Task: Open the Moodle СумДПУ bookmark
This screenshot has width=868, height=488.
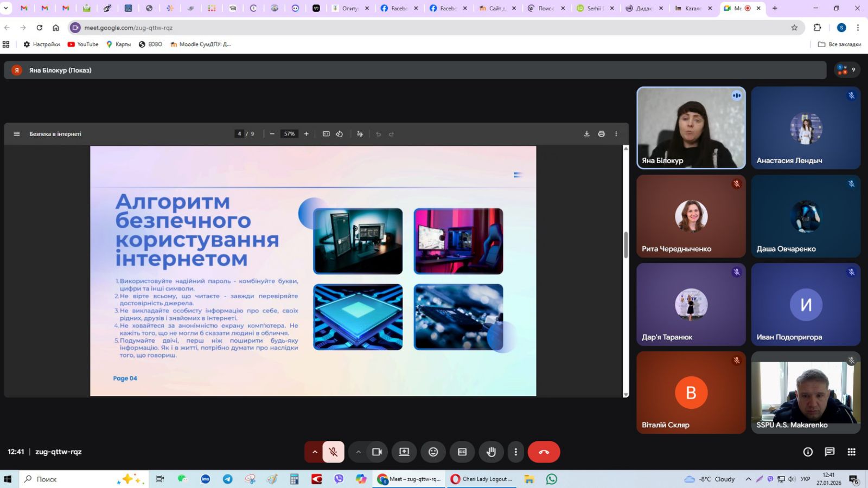Action: pyautogui.click(x=201, y=44)
